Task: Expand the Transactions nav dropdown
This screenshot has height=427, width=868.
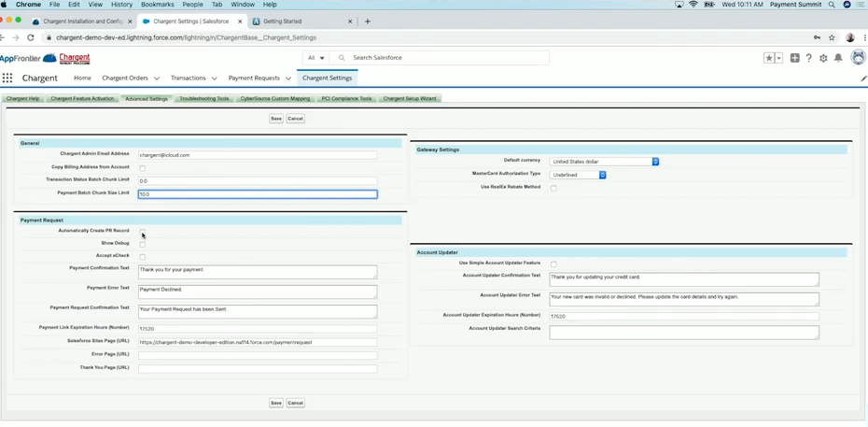Action: click(x=214, y=78)
